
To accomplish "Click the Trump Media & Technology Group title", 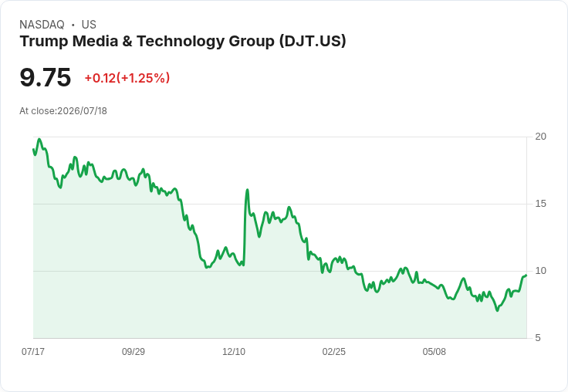I will pyautogui.click(x=183, y=41).
